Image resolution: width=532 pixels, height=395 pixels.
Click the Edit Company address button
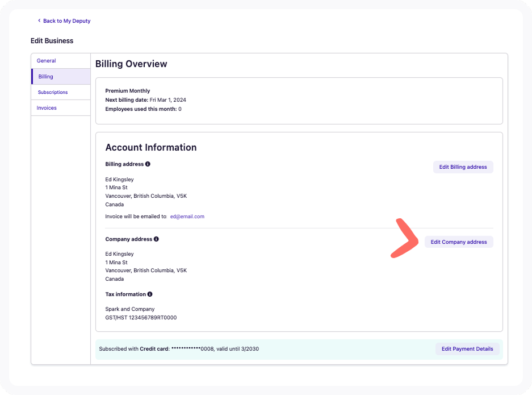click(x=459, y=242)
